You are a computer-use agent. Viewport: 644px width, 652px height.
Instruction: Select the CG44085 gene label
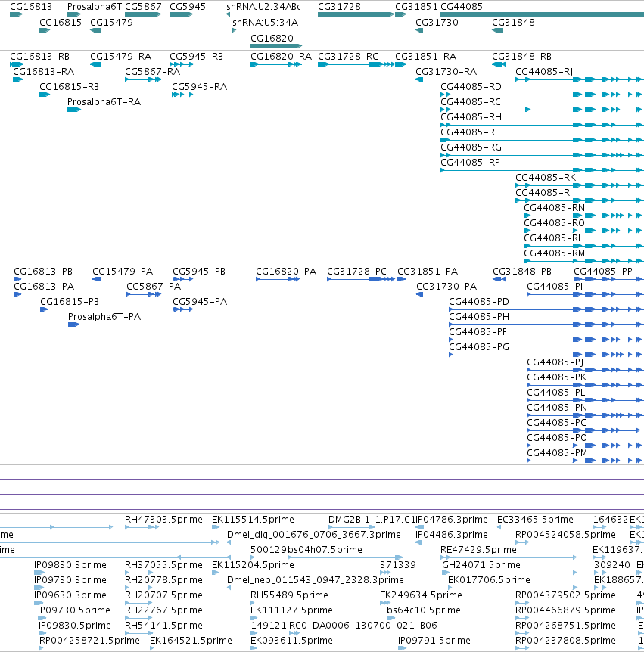462,7
